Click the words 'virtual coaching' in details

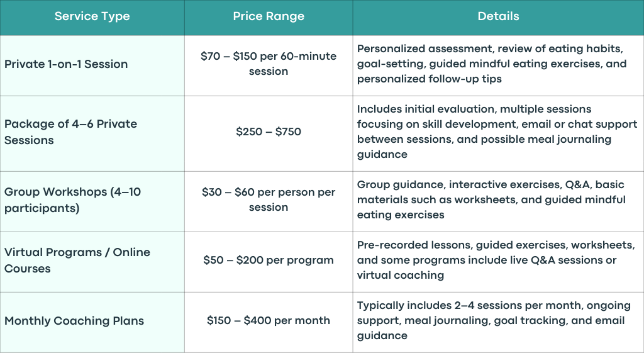click(401, 276)
